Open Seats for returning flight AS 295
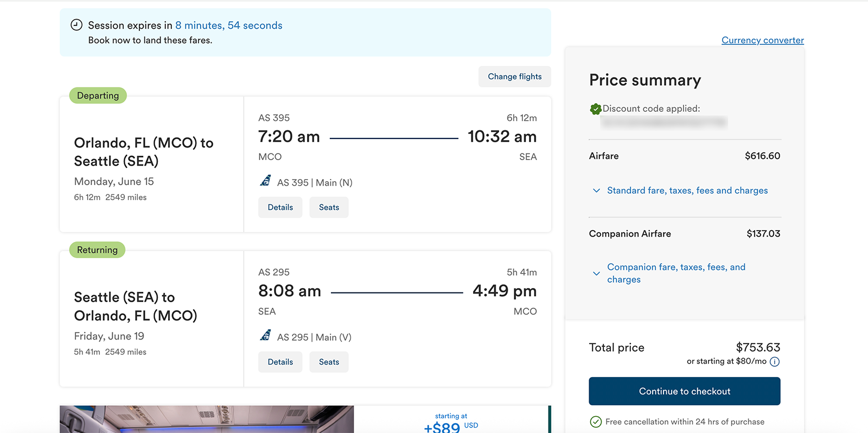Image resolution: width=868 pixels, height=433 pixels. point(329,361)
